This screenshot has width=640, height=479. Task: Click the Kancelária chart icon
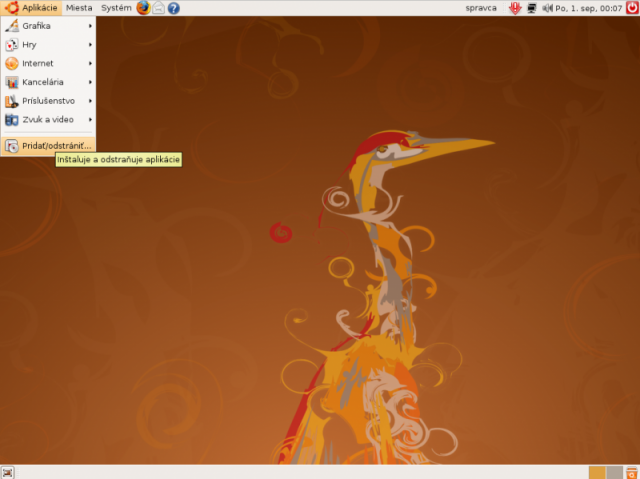tap(12, 82)
